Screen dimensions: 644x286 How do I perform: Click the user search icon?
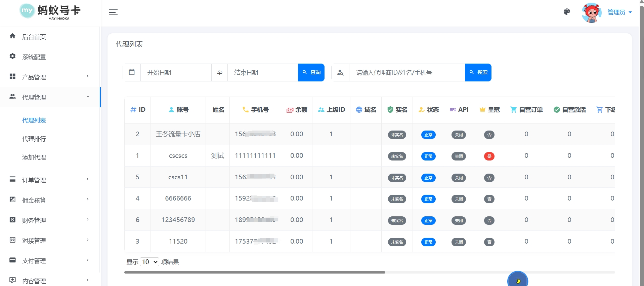(340, 73)
